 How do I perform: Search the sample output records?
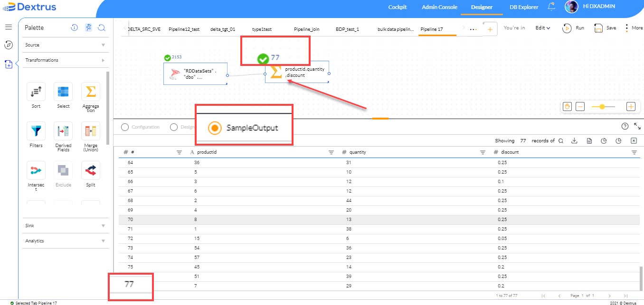(561, 140)
